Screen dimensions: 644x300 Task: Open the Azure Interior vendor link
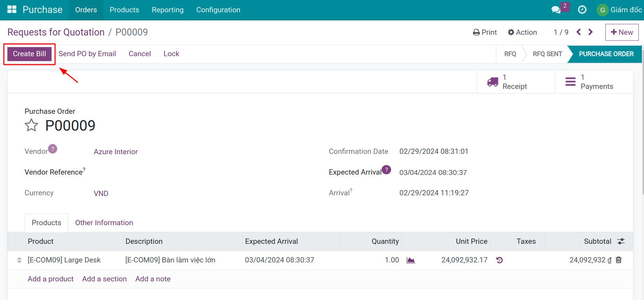pyautogui.click(x=116, y=152)
